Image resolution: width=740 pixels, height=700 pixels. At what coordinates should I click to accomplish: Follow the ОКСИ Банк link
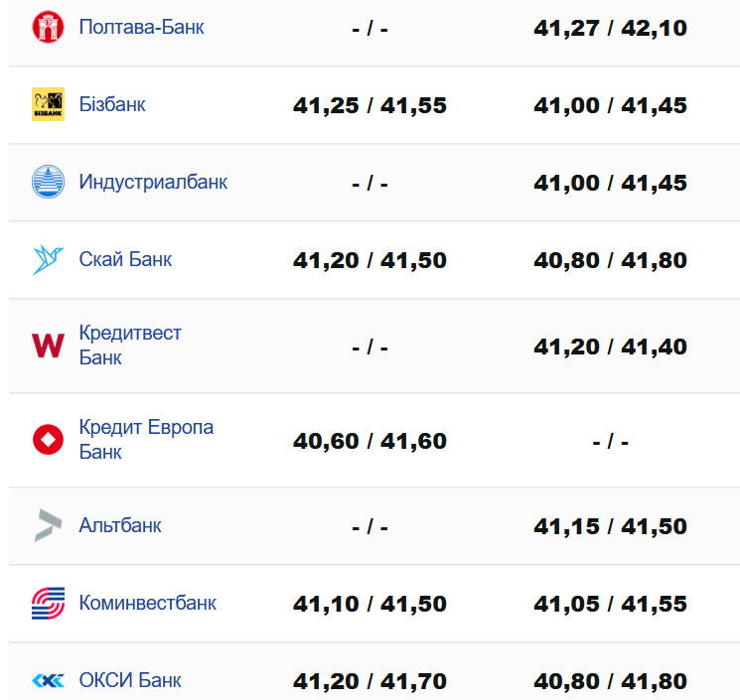point(130,681)
